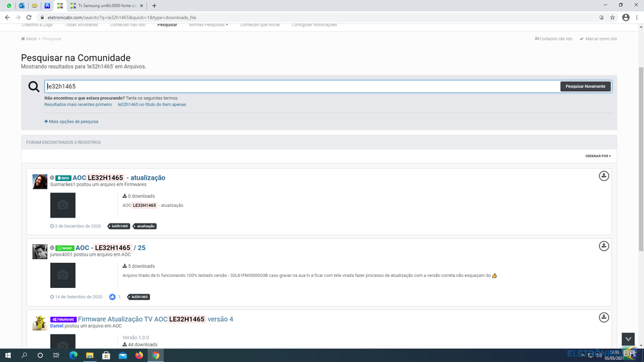Click download icon on the junior4001 result
This screenshot has width=644, height=362.
[603, 246]
